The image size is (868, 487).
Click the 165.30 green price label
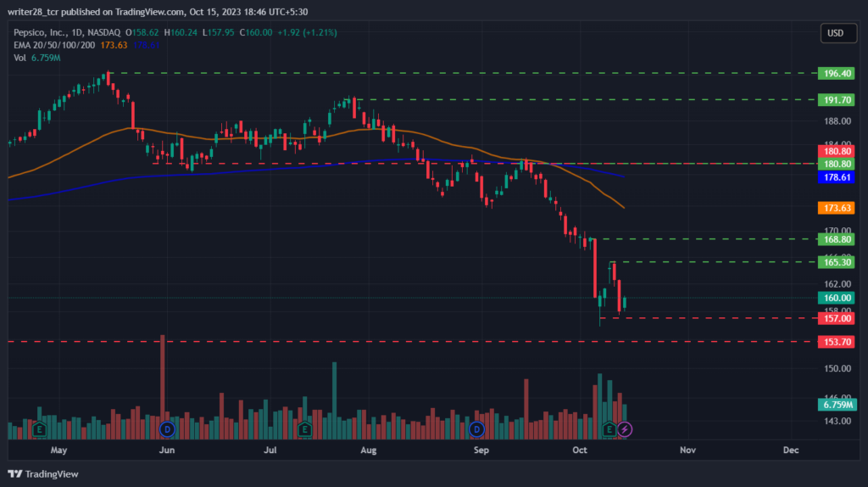click(x=837, y=262)
